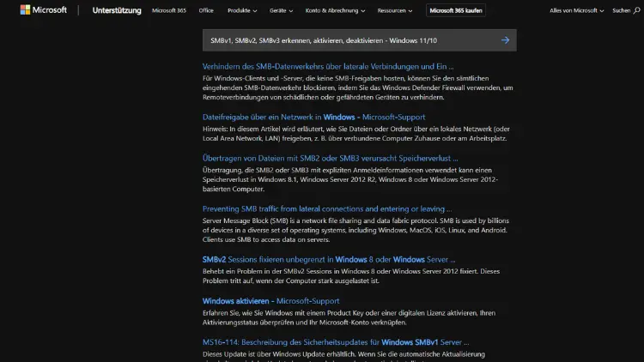Open the Unterstützung home link

tap(117, 10)
